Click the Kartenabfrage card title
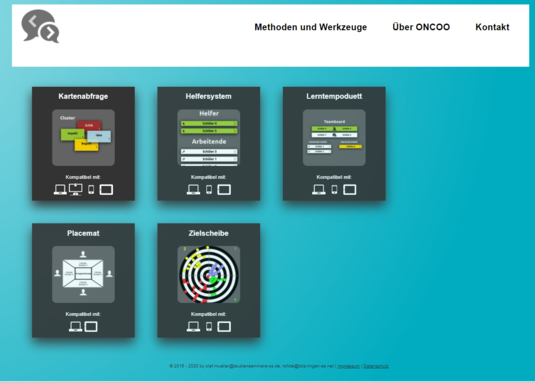The image size is (535, 383). coord(83,96)
